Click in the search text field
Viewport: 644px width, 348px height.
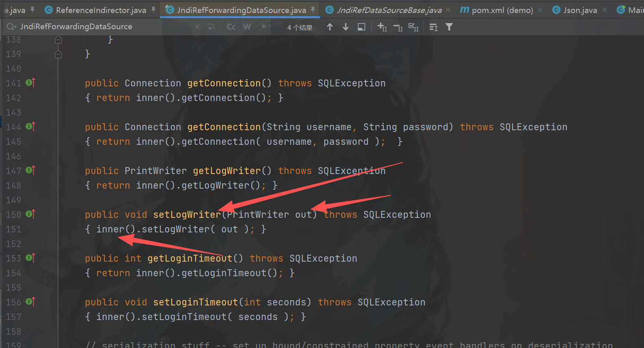point(101,27)
